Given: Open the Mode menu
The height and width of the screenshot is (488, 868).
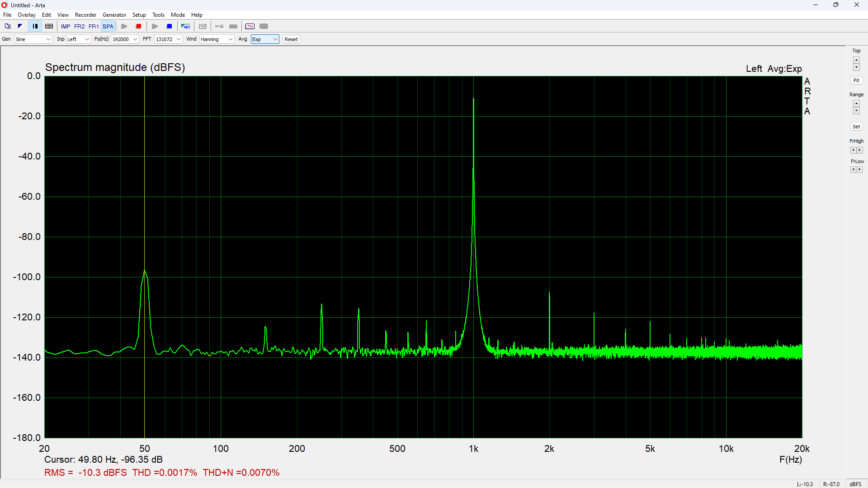Looking at the screenshot, I should [178, 15].
